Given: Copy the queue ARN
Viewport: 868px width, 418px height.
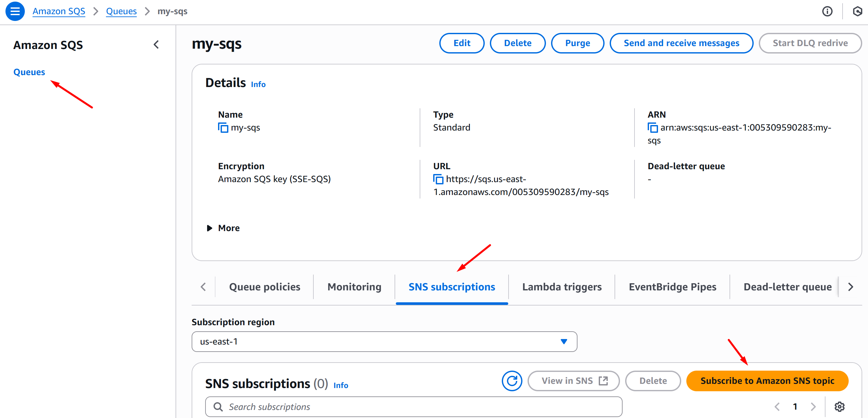Looking at the screenshot, I should (652, 128).
